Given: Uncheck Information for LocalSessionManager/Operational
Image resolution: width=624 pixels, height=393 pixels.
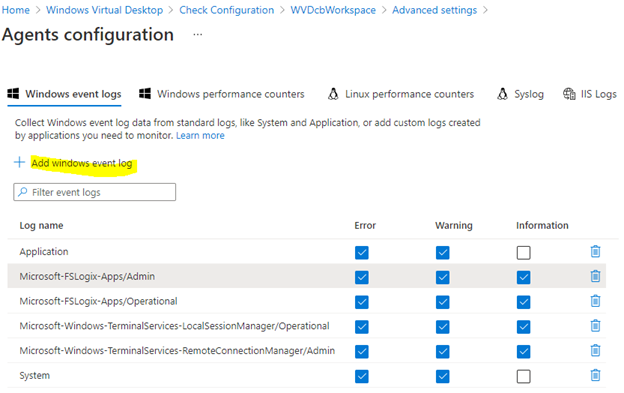Looking at the screenshot, I should 523,327.
